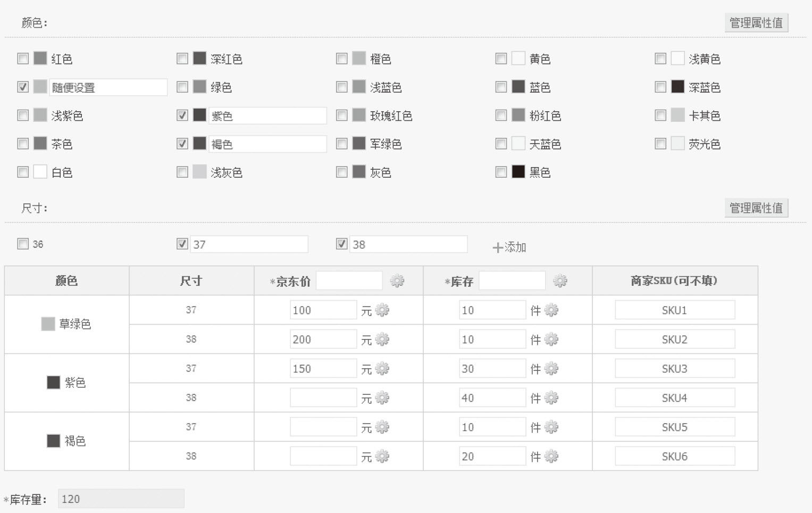
Task: Click price gear icon in SKU2 row
Action: point(382,340)
